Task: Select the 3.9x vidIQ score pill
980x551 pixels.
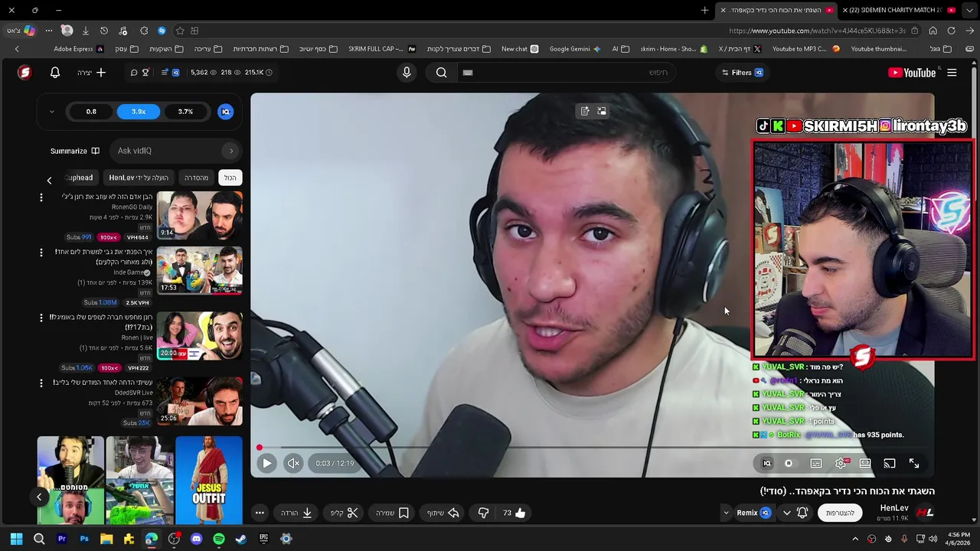Action: pos(139,112)
